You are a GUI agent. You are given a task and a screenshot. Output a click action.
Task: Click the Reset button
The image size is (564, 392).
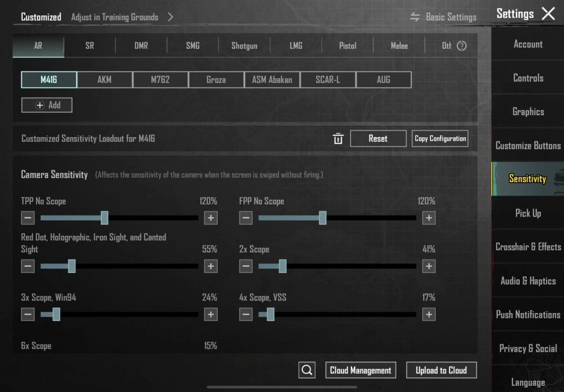378,139
